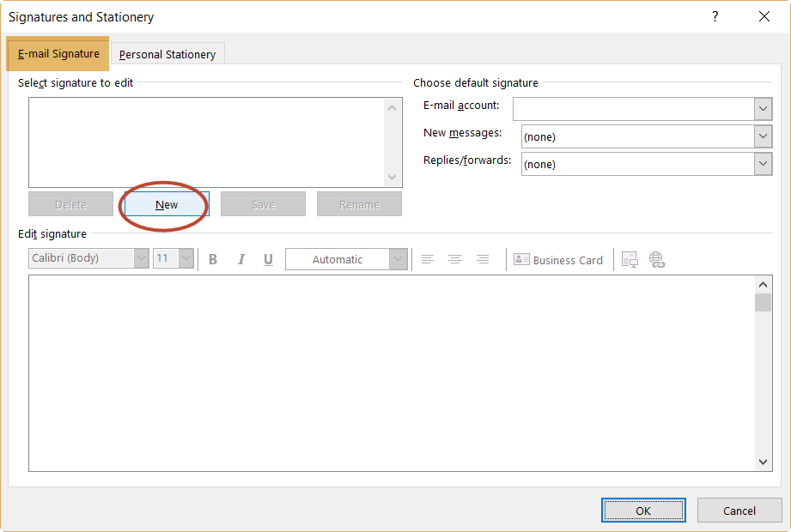The image size is (791, 532).
Task: Click signature list scroll down arrow
Action: coord(392,177)
